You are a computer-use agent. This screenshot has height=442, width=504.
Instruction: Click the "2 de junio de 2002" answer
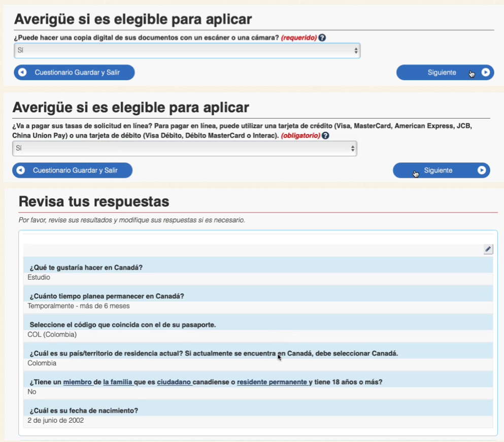56,421
